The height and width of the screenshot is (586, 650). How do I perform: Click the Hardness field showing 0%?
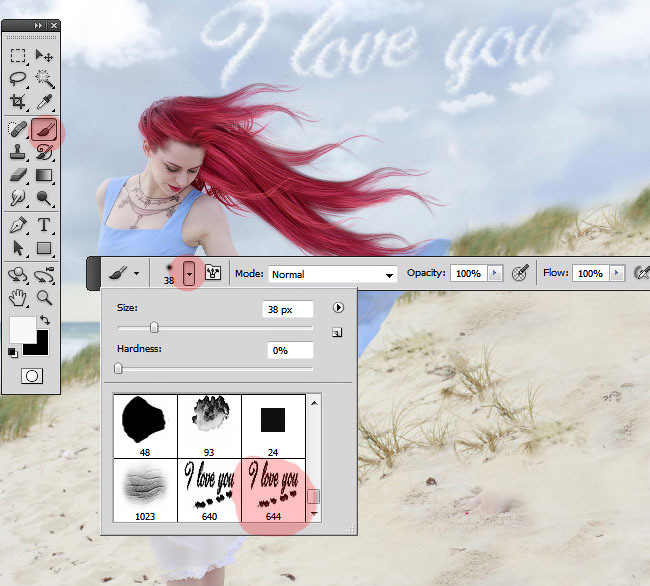tap(290, 350)
